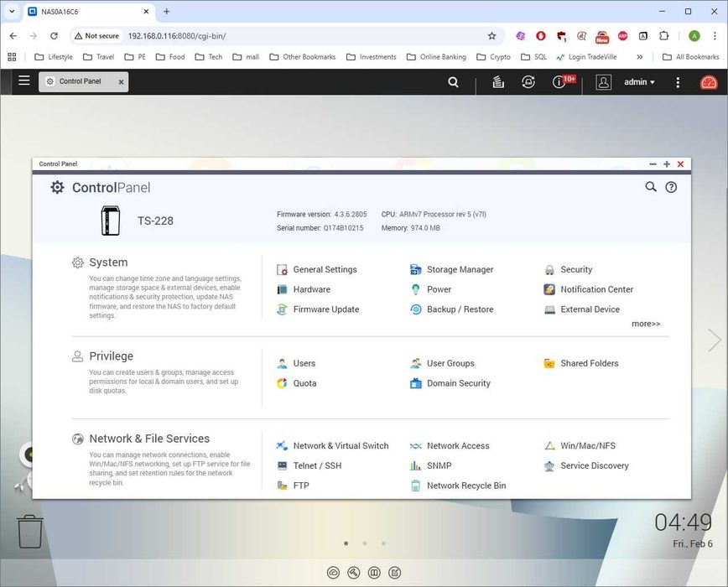Switch to the Control Panel taskbar tab

point(80,81)
